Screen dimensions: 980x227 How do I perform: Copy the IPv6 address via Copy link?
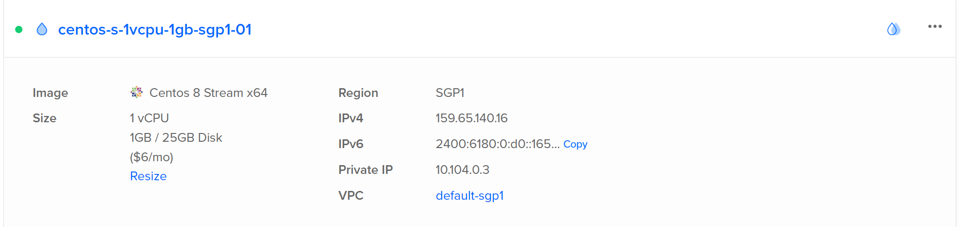click(575, 144)
